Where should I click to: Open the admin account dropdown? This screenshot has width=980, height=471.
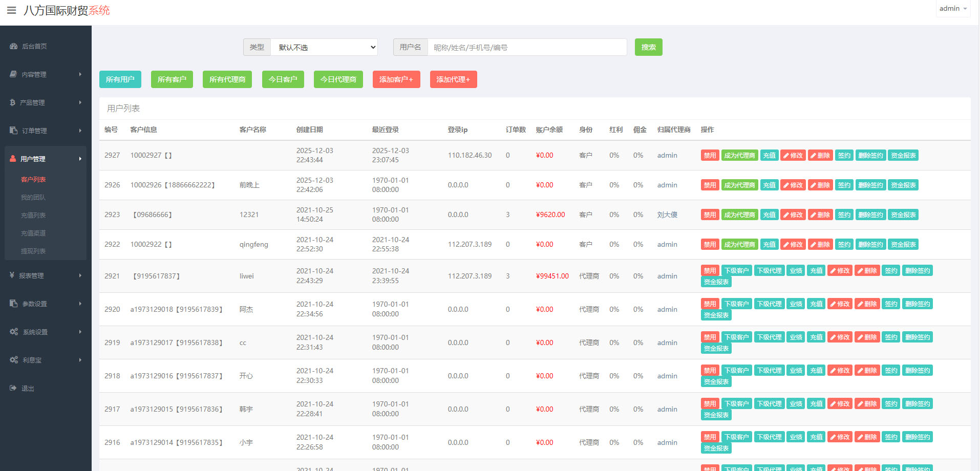952,8
